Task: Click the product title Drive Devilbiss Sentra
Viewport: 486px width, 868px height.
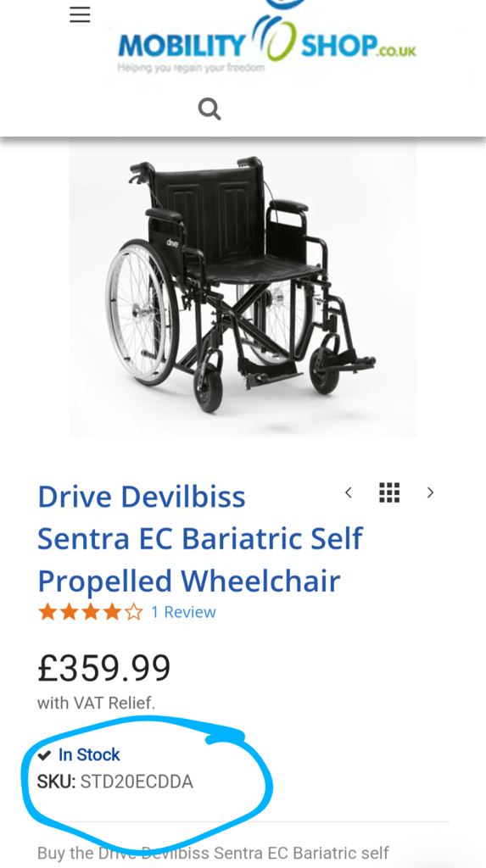Action: click(x=200, y=538)
